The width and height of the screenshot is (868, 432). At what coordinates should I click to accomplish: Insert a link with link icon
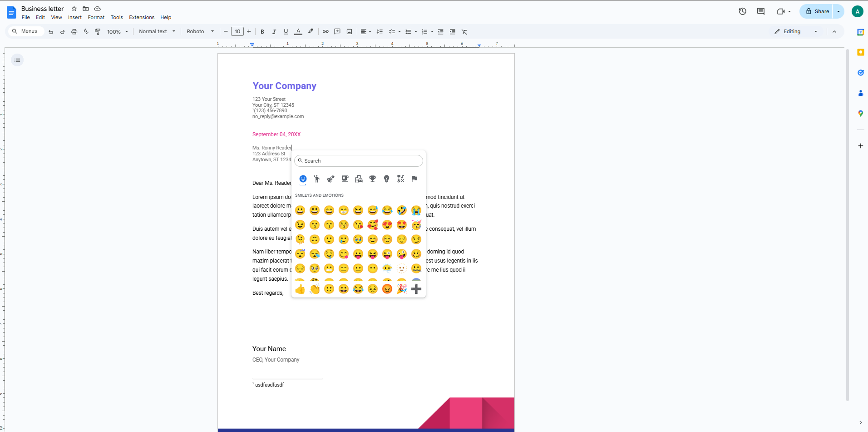[x=325, y=31]
